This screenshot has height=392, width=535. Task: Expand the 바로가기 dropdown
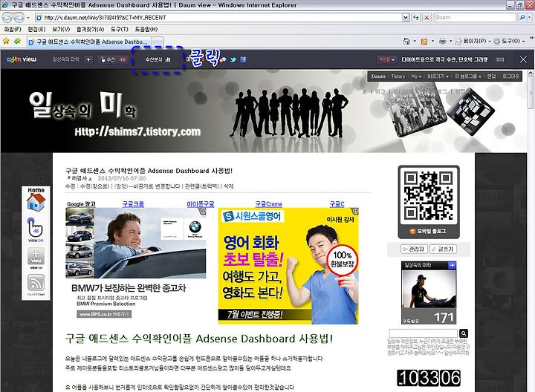click(x=438, y=76)
